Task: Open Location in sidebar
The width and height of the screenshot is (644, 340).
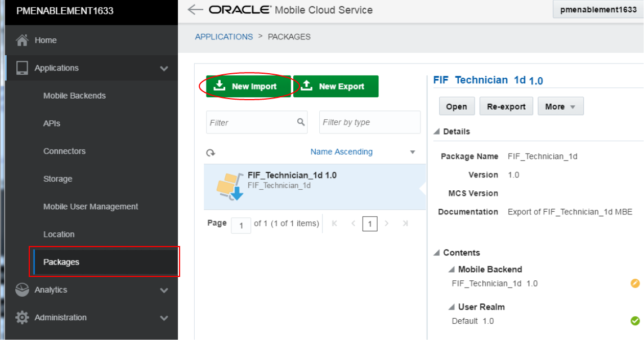Action: [59, 235]
